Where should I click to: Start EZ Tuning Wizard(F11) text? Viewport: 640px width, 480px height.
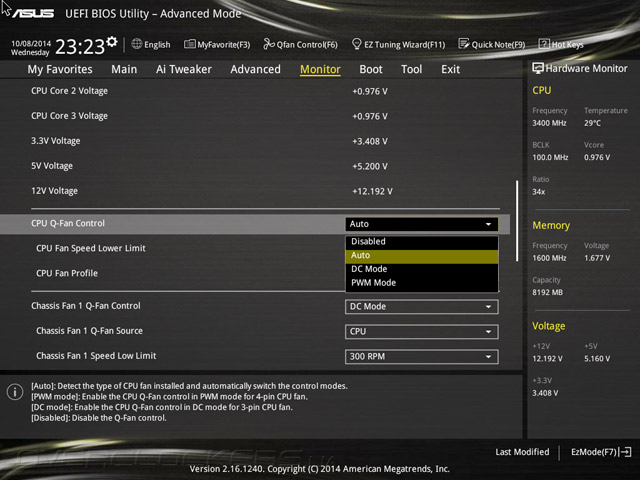pyautogui.click(x=404, y=44)
